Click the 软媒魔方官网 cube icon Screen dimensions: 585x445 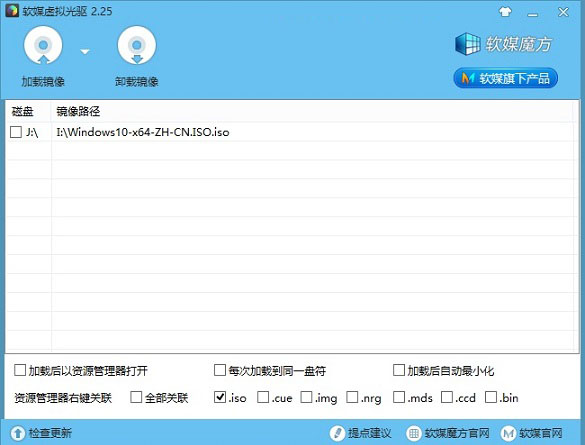[413, 433]
